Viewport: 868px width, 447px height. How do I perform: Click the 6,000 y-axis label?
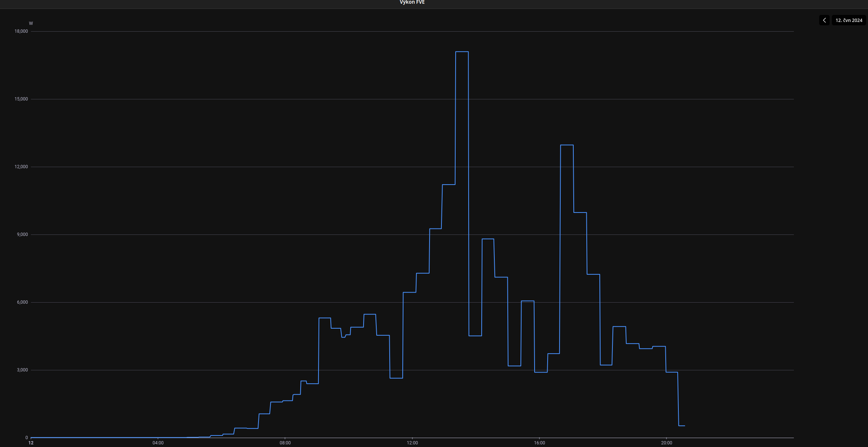tap(22, 302)
